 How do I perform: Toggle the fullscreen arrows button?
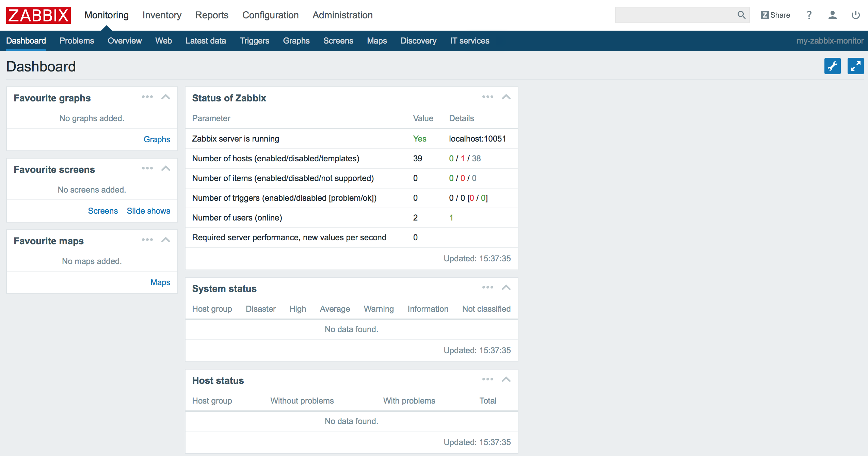coord(855,66)
